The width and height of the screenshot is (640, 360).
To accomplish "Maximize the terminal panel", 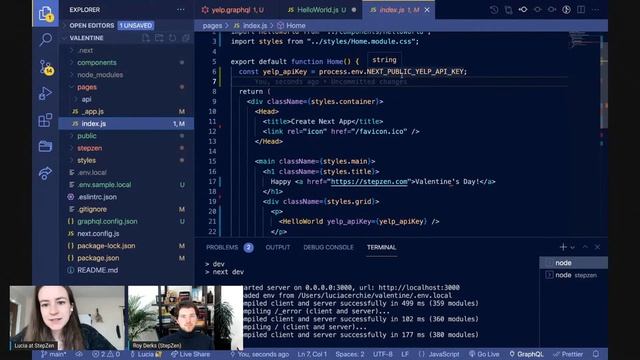I will [x=585, y=247].
